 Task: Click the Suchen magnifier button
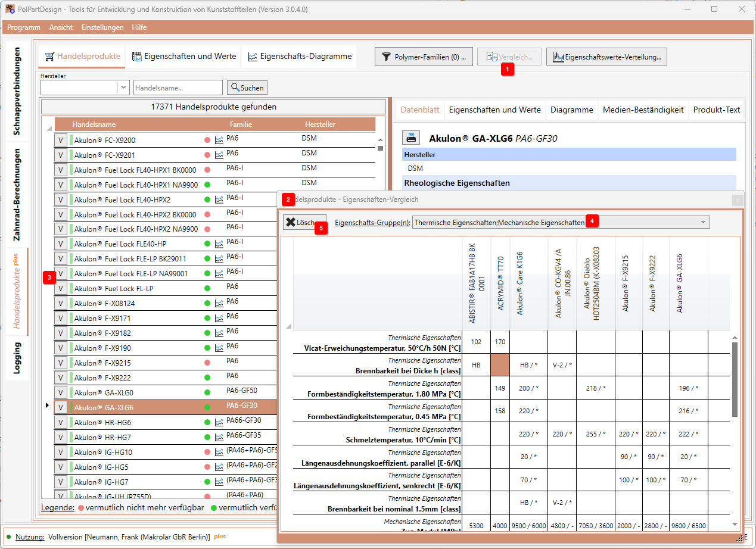point(247,88)
